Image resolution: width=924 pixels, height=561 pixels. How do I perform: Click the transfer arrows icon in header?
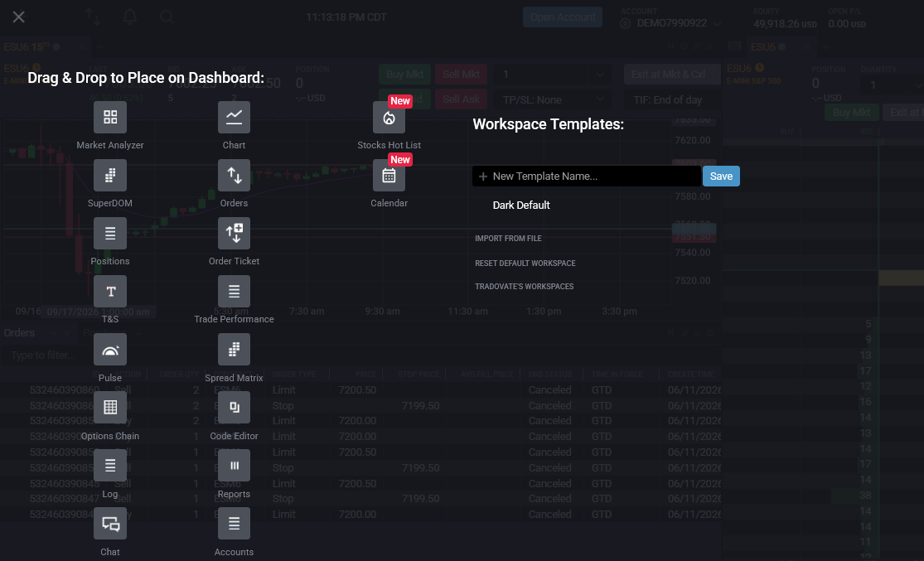[92, 17]
